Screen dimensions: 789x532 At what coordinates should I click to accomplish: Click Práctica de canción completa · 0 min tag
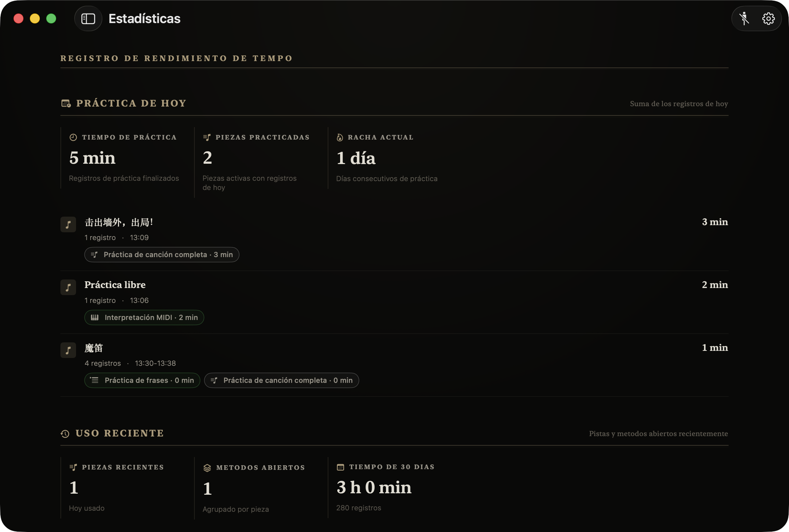[281, 380]
